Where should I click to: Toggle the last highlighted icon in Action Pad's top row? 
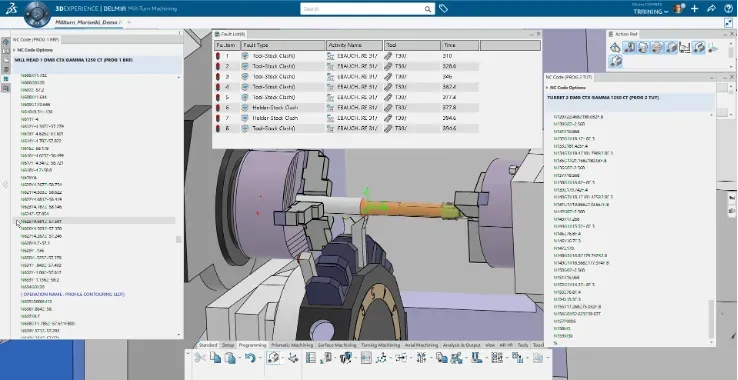point(699,48)
